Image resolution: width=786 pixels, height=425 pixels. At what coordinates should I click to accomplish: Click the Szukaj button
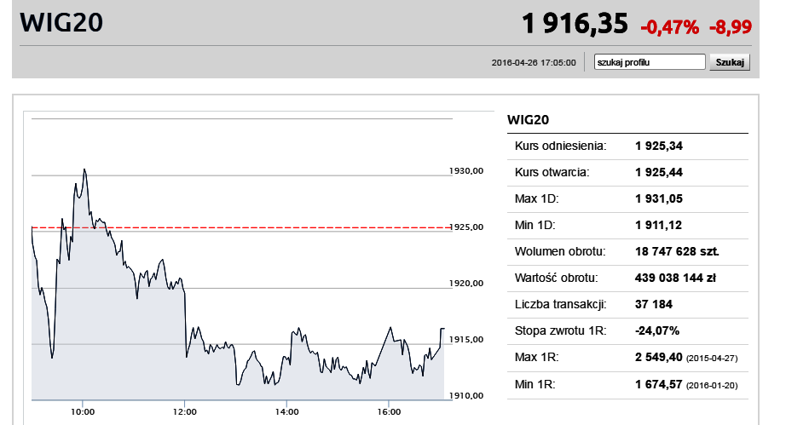tap(729, 62)
